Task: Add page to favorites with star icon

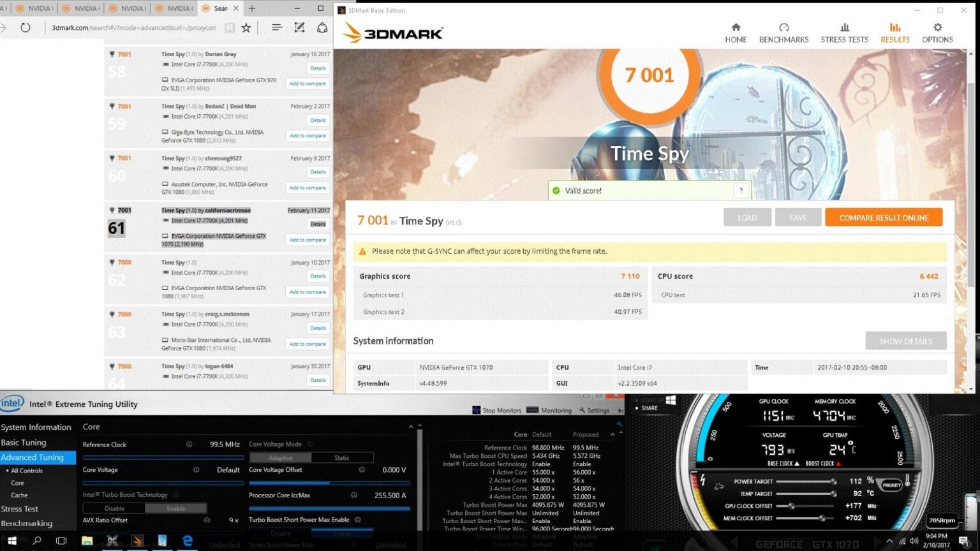Action: coord(246,27)
